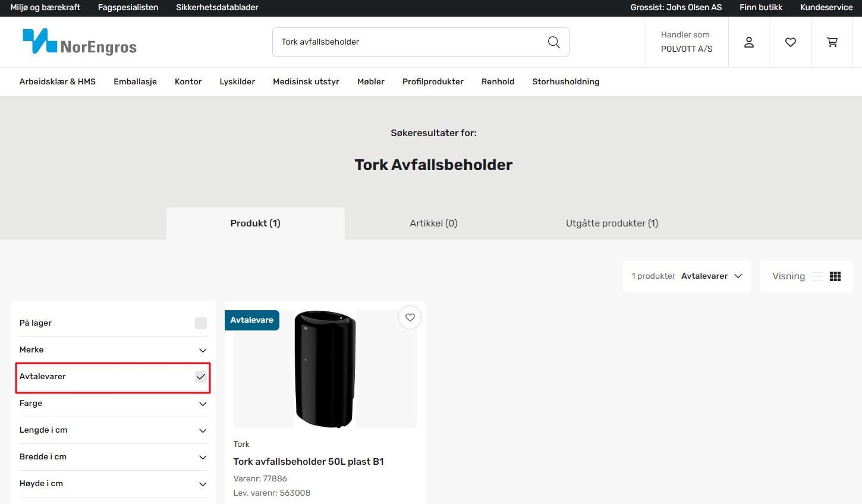
Task: Toggle the På lager checkbox
Action: [201, 323]
